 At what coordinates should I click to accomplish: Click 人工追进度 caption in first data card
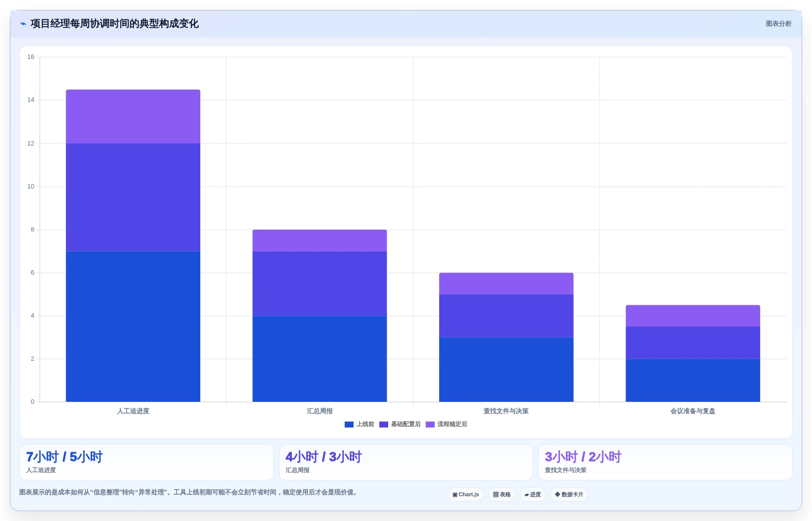tap(41, 470)
